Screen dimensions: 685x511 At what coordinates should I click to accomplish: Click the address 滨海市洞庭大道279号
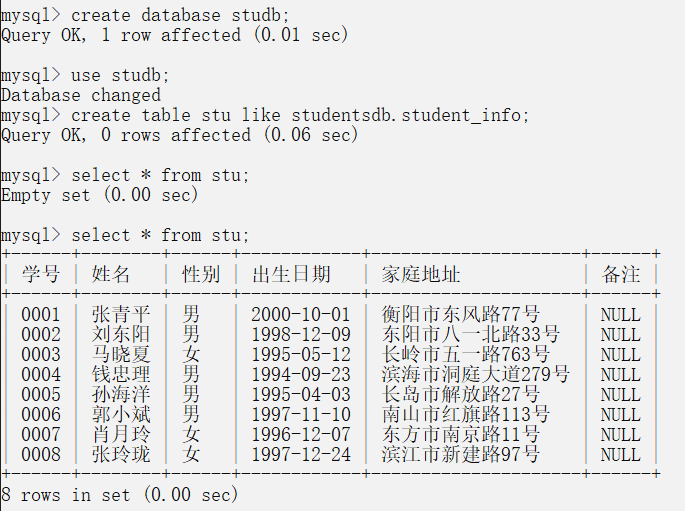point(475,375)
